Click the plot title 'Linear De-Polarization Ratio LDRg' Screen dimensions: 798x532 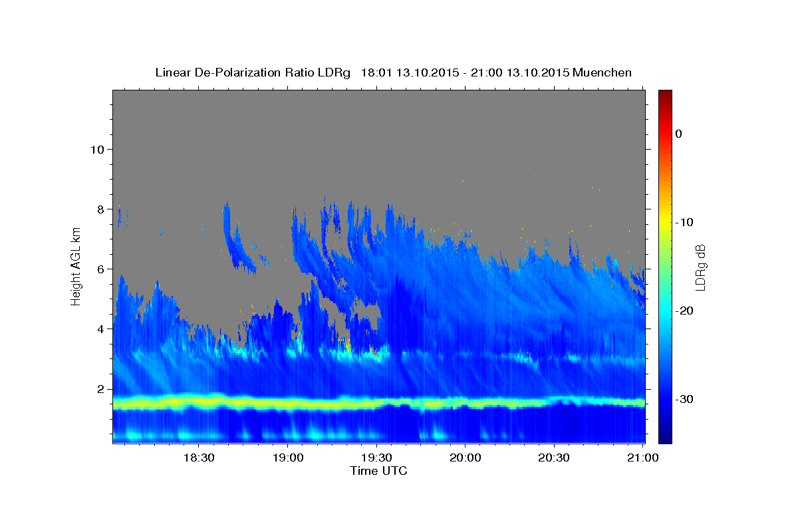click(253, 72)
